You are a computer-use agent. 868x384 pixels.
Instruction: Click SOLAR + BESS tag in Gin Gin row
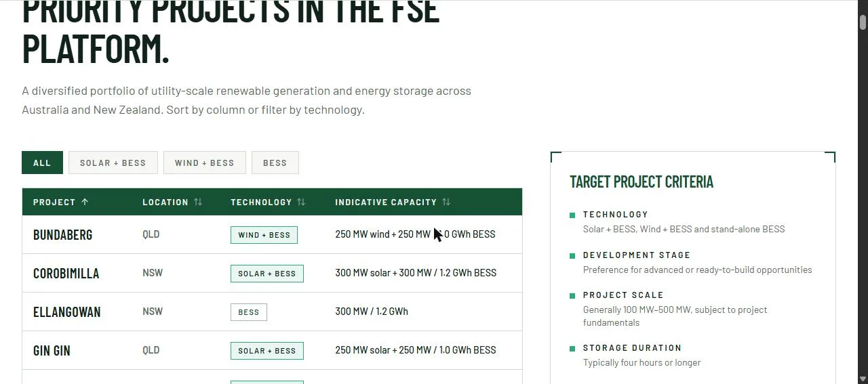click(267, 351)
